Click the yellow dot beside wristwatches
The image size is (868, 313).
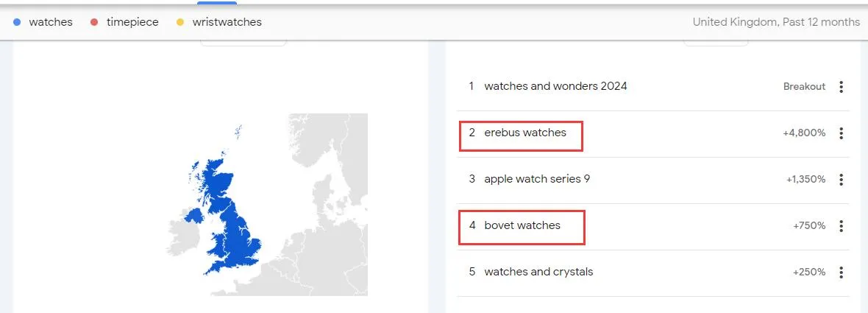coord(180,23)
